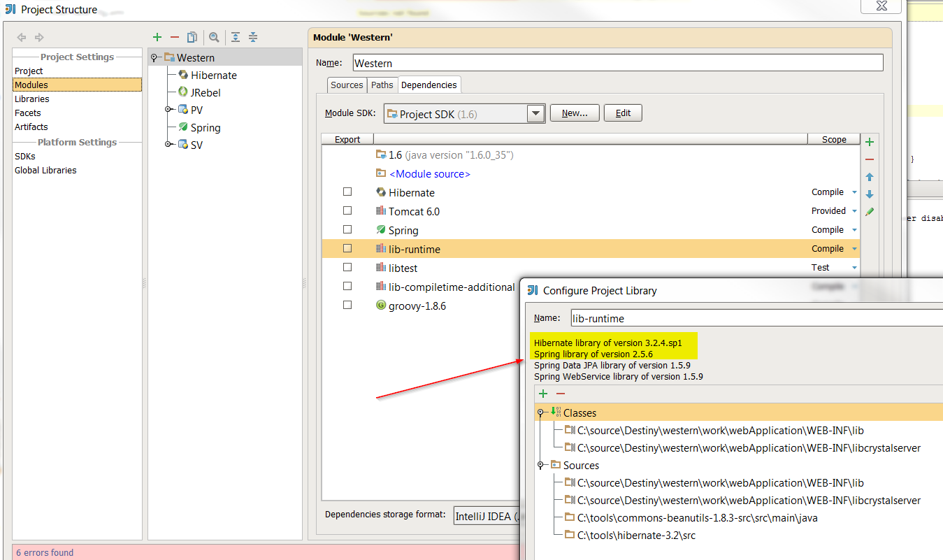Click the forward navigation arrow icon
The height and width of the screenshot is (560, 943).
39,37
